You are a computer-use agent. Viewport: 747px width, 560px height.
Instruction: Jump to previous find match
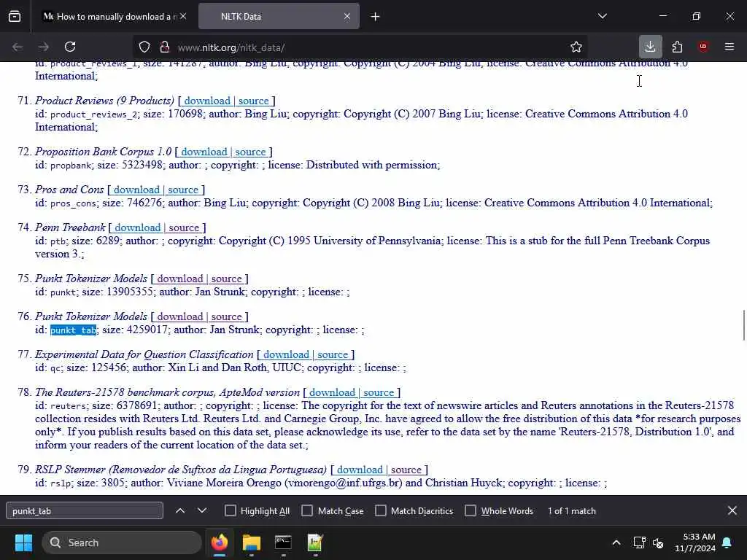click(x=180, y=511)
